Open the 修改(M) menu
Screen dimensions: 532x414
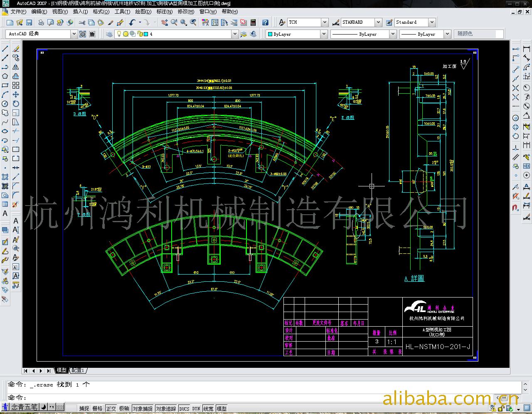[x=185, y=12]
